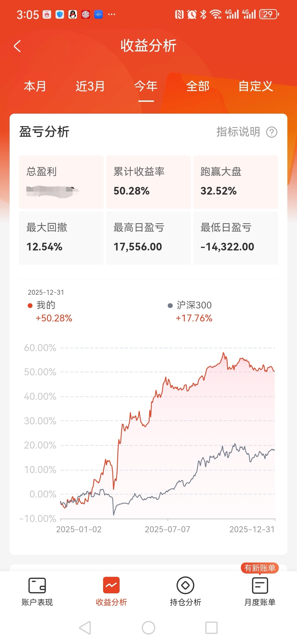Toggle the 我的 legend series
This screenshot has width=297, height=644.
pos(46,305)
